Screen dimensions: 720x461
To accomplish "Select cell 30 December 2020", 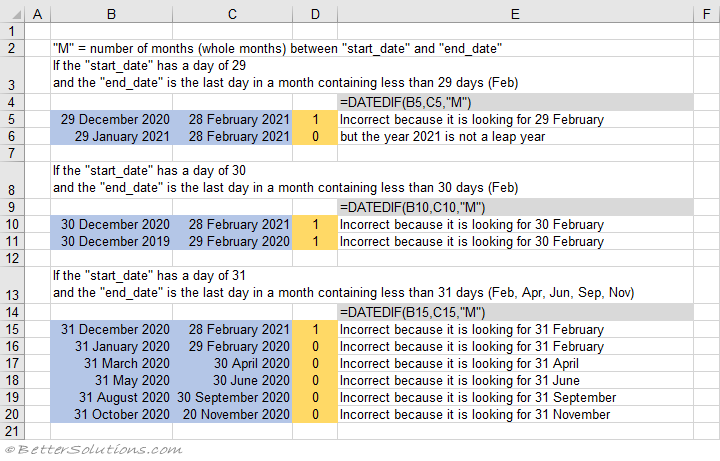I will [x=112, y=224].
